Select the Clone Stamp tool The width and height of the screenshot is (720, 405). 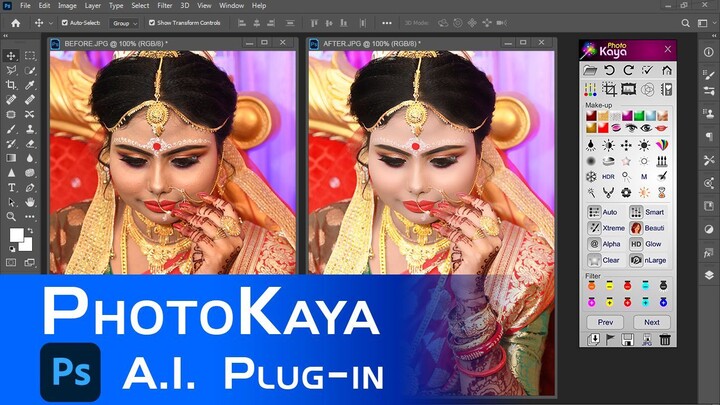coord(30,129)
